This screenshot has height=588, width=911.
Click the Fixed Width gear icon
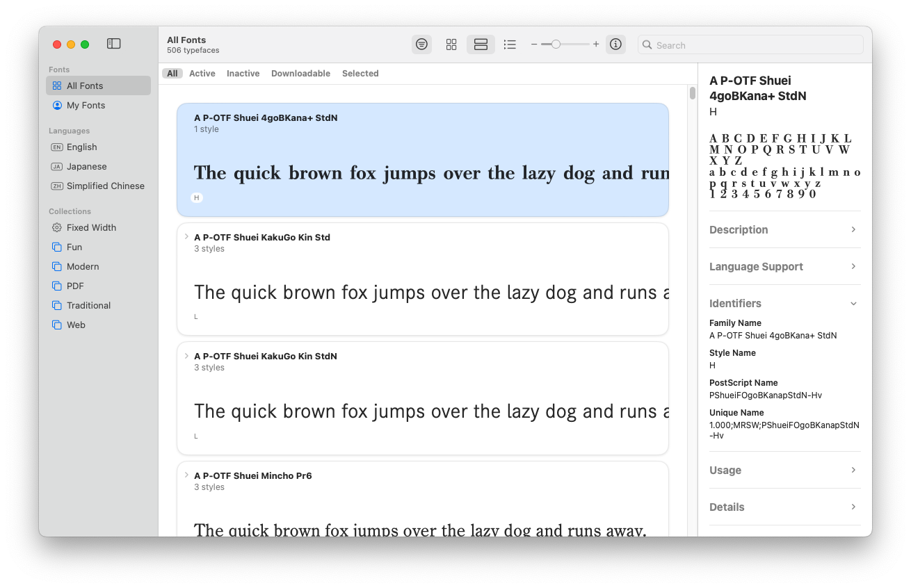(x=57, y=227)
